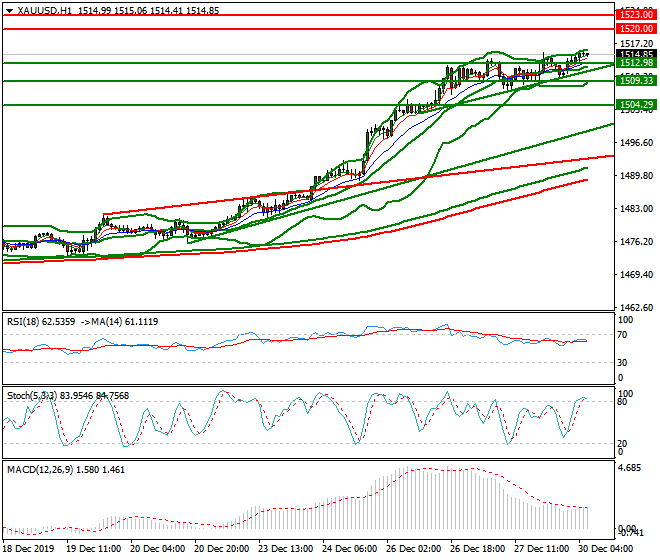
Task: Select the 20 Dec 20:00 time label
Action: pyautogui.click(x=221, y=549)
